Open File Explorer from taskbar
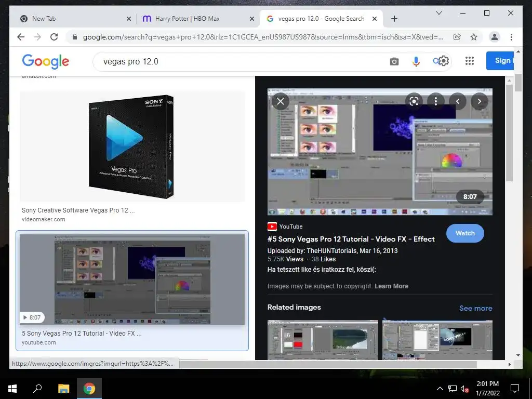 click(x=63, y=389)
